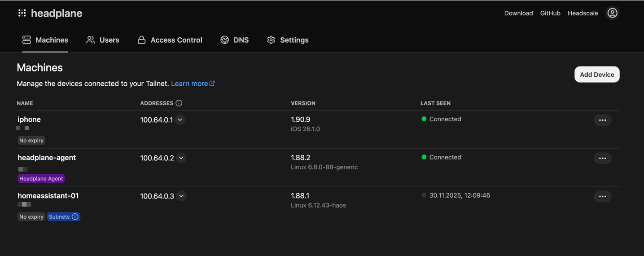Click the Headscale link in header
644x256 pixels.
click(x=583, y=13)
